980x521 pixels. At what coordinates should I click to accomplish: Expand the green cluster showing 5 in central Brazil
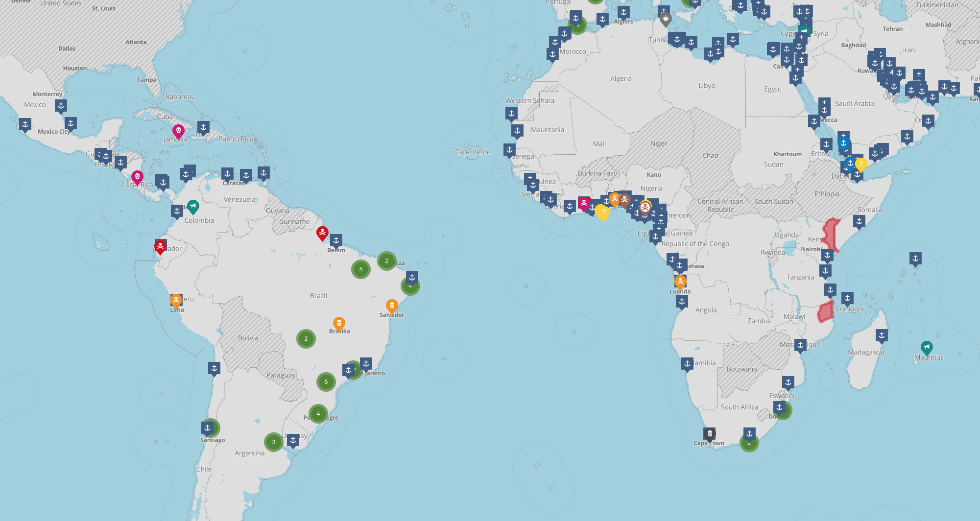point(360,268)
